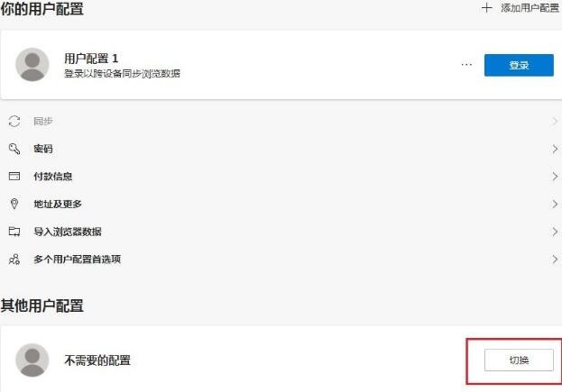Click the 用户配置 1 avatar picture
This screenshot has height=392, width=562.
point(32,65)
